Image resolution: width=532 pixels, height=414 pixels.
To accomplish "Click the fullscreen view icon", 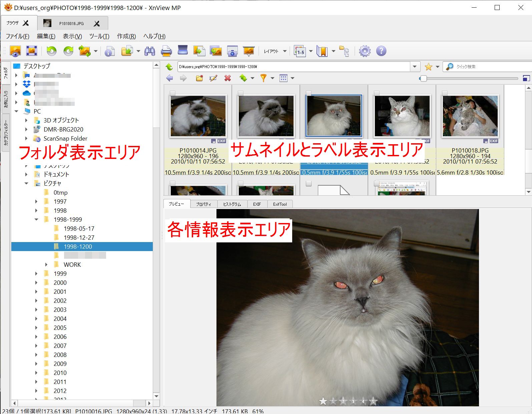I will coord(32,51).
